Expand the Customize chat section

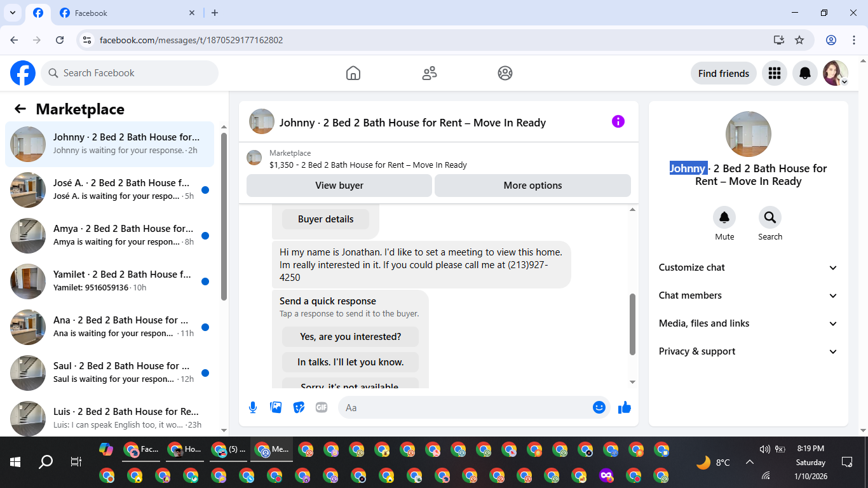pos(749,268)
